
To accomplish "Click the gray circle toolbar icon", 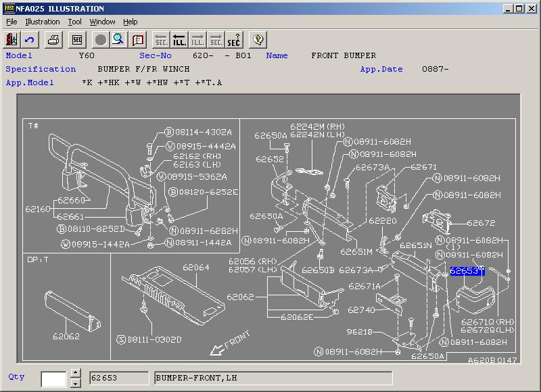I will coord(101,40).
